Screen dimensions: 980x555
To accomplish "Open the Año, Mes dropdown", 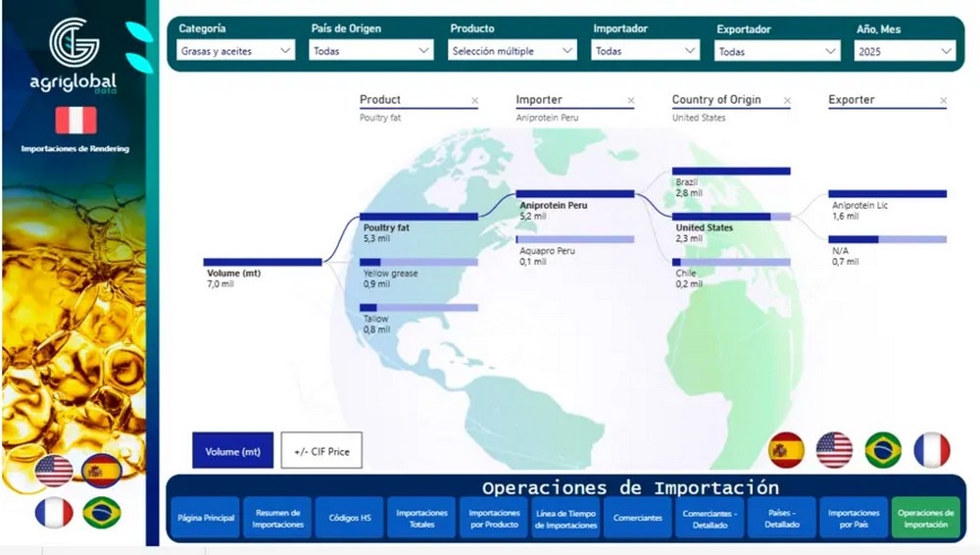I will 905,51.
